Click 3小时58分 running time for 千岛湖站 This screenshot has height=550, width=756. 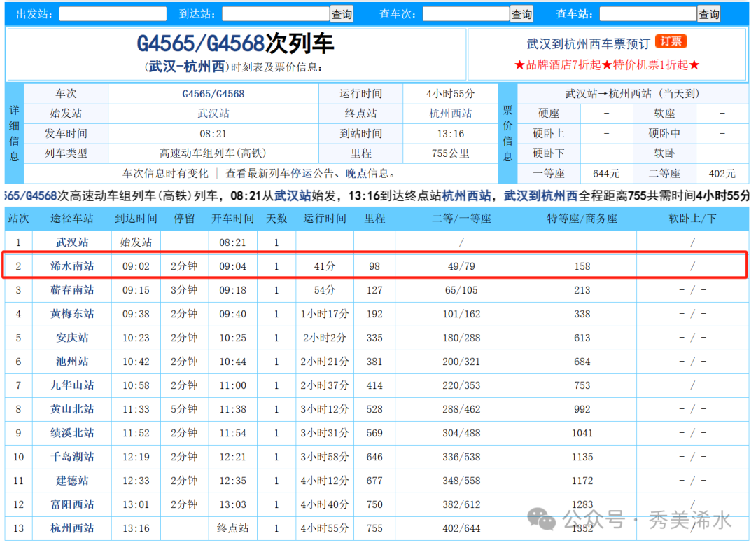coord(325,457)
